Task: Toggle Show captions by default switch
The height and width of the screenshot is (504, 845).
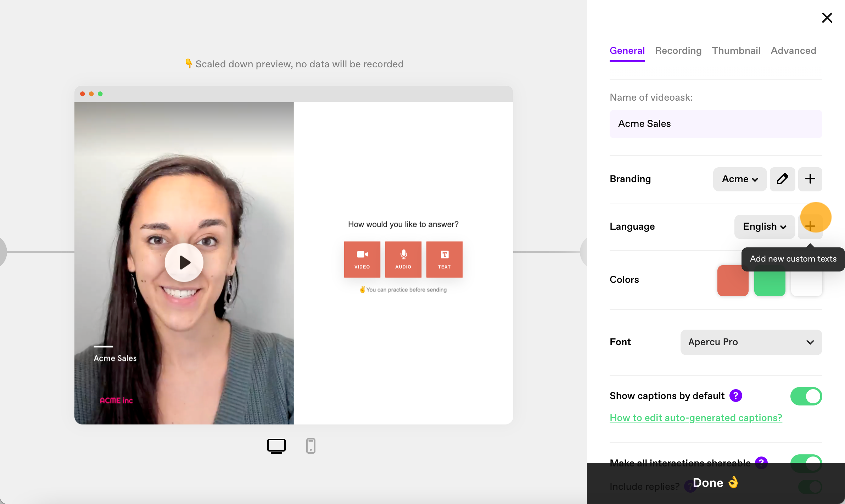Action: tap(806, 396)
